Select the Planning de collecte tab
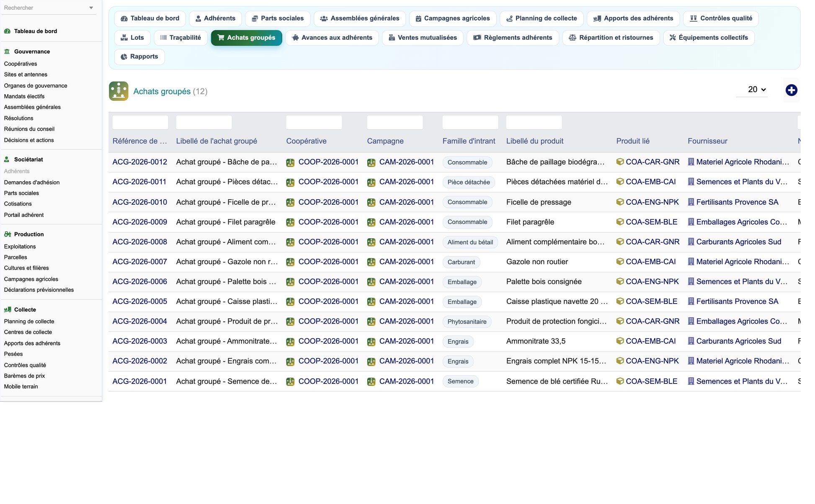 pyautogui.click(x=542, y=18)
